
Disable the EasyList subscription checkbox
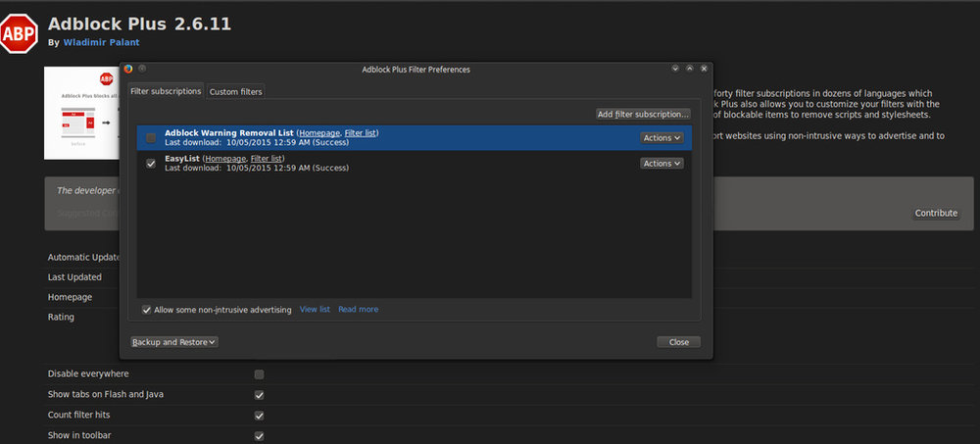151,164
